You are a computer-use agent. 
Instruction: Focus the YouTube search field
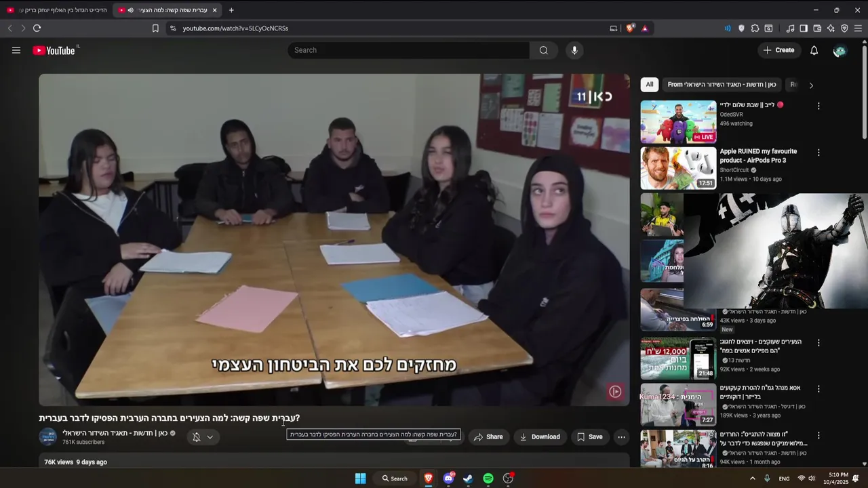(408, 50)
